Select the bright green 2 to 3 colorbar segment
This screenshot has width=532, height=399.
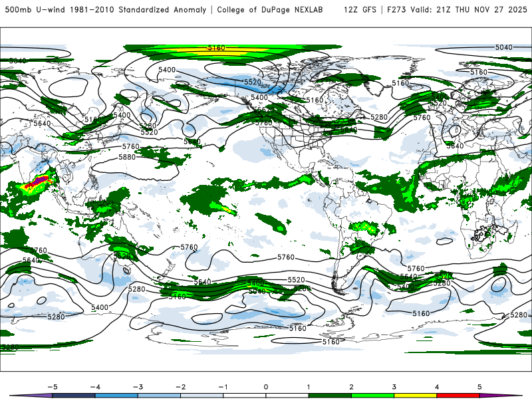(373, 396)
